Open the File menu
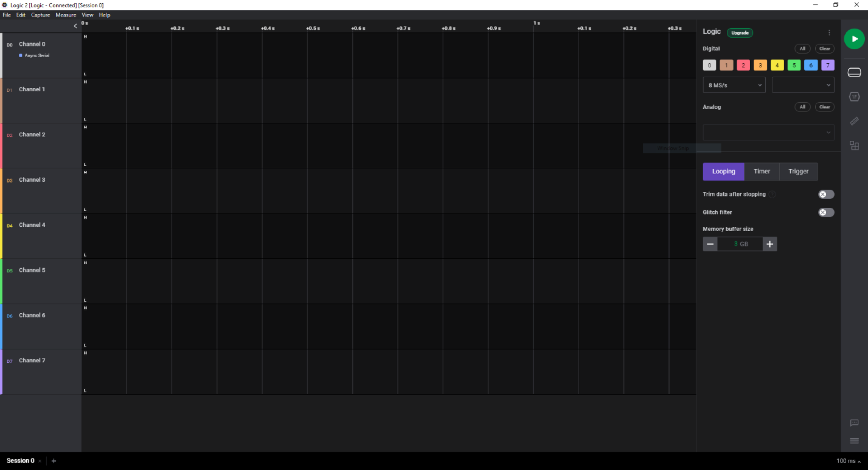The width and height of the screenshot is (868, 470). [7, 15]
